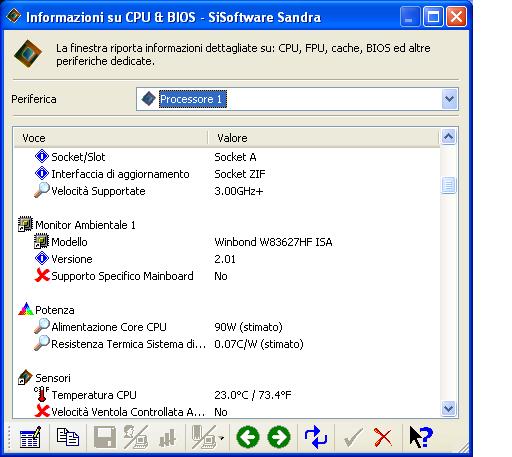Click the gray checkmark OK icon
This screenshot has height=457, width=512.
(x=353, y=437)
